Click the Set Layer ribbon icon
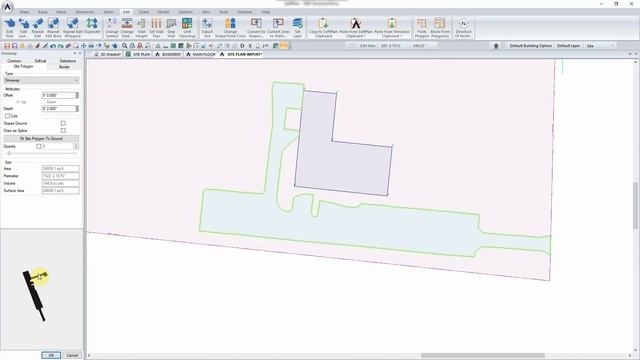This screenshot has height=360, width=640. (x=298, y=27)
